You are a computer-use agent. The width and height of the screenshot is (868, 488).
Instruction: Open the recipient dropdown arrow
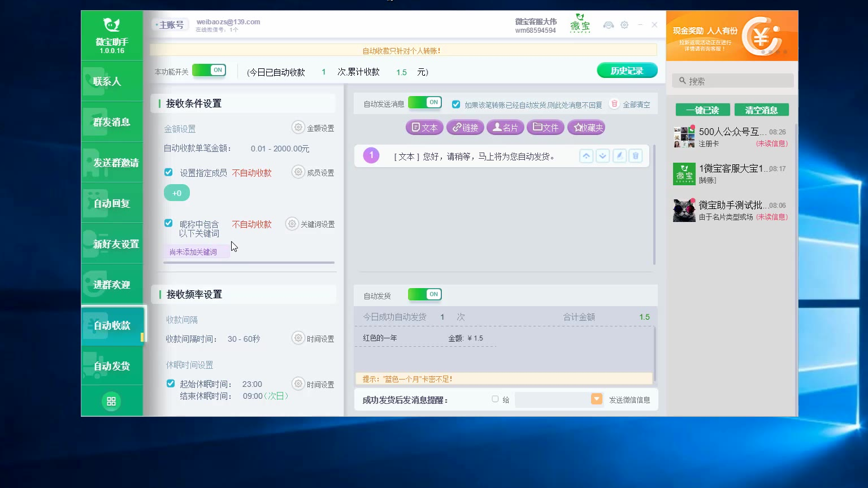coord(597,399)
